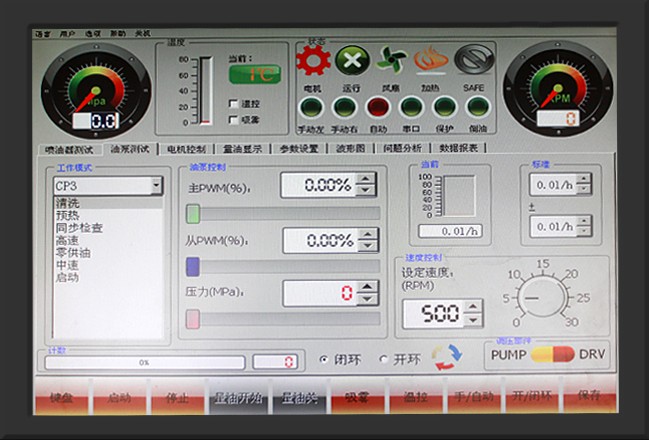Image resolution: width=649 pixels, height=440 pixels.
Task: Click the green X run icon
Action: 352,60
